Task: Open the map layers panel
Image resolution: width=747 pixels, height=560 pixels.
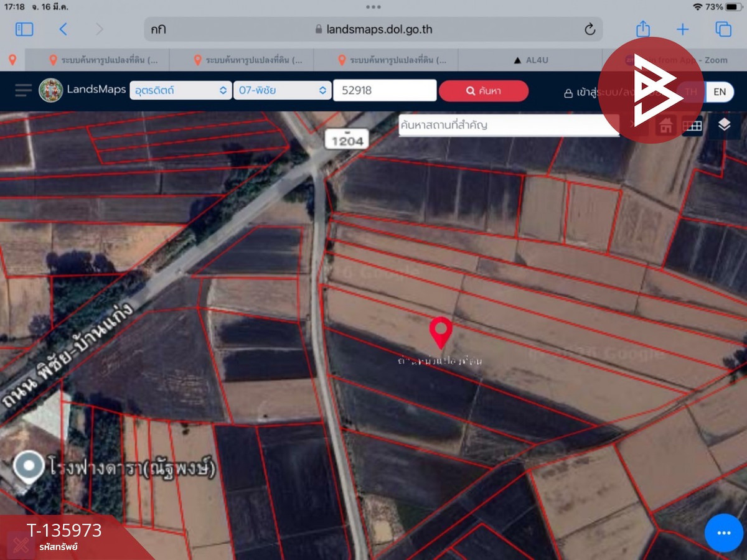Action: click(x=724, y=125)
